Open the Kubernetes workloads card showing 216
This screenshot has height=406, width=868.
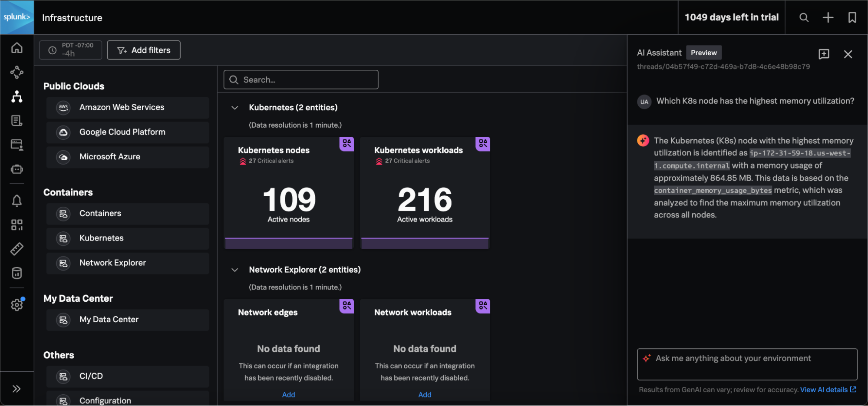click(425, 193)
